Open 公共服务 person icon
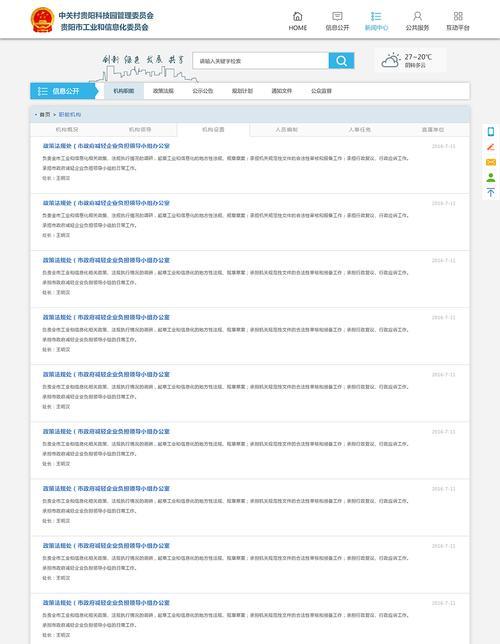 coord(417,16)
